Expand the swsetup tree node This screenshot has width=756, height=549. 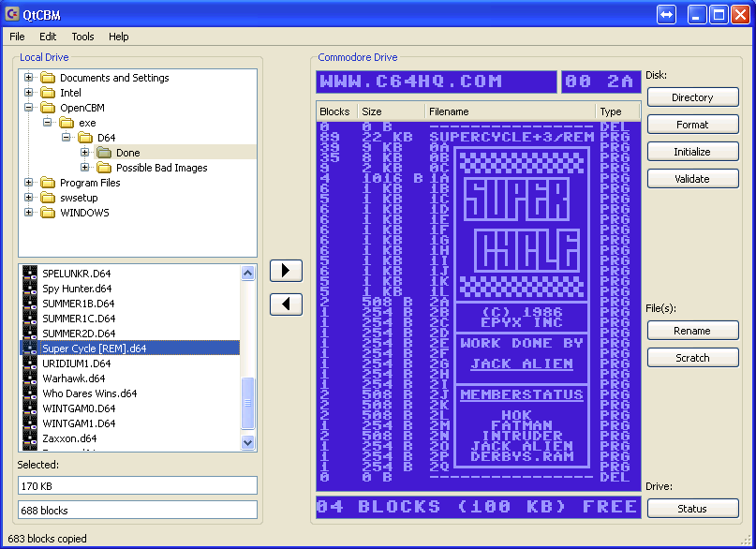(x=28, y=197)
